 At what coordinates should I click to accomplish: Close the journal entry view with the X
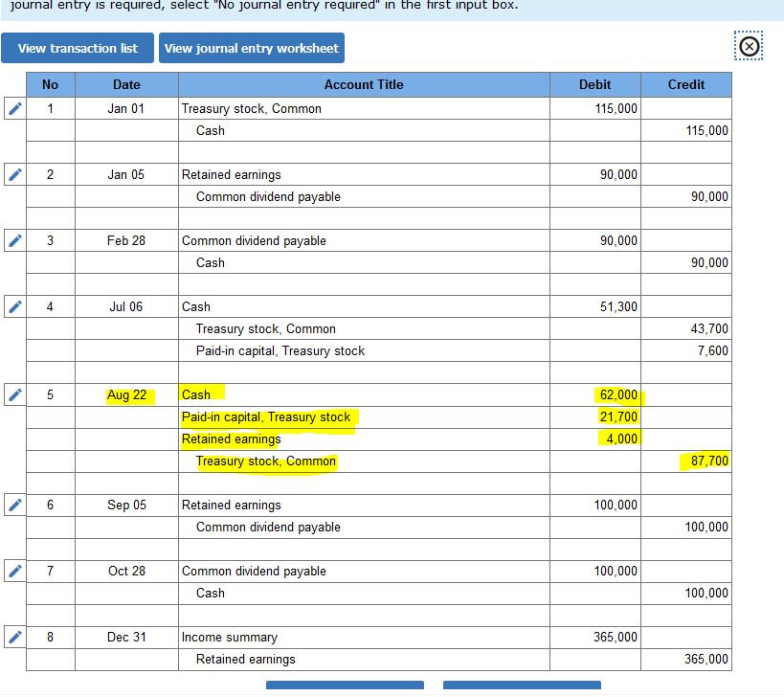point(748,45)
